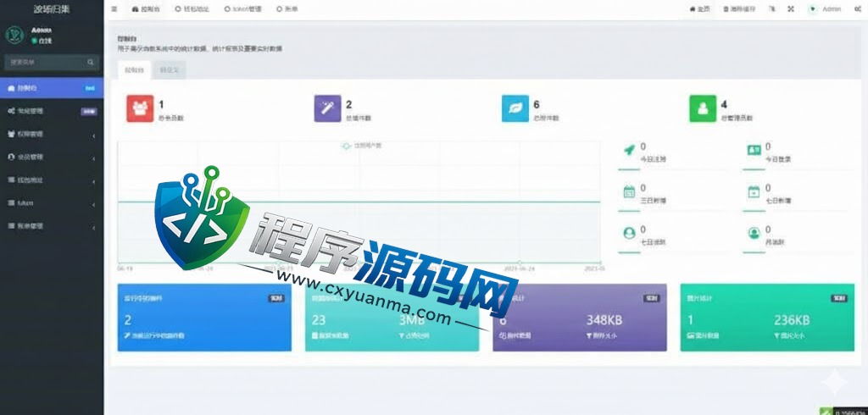Click the 实时 badge on the purple card
This screenshot has height=415, width=868.
click(x=651, y=298)
